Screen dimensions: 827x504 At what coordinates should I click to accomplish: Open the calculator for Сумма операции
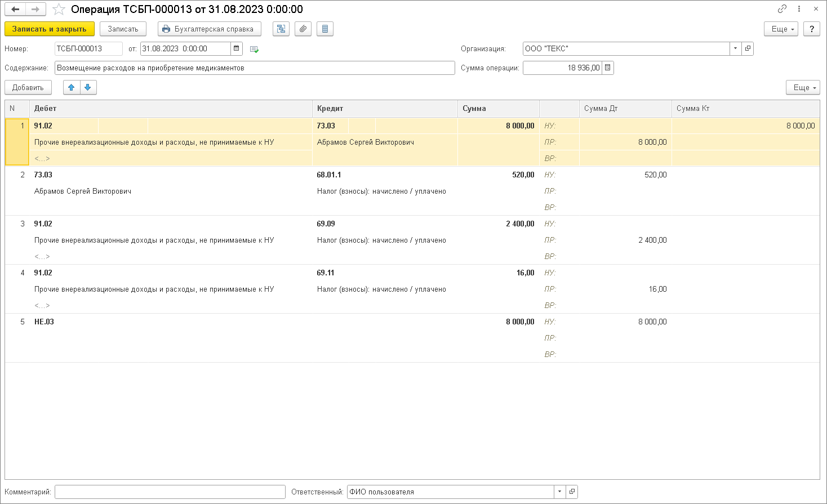point(607,68)
